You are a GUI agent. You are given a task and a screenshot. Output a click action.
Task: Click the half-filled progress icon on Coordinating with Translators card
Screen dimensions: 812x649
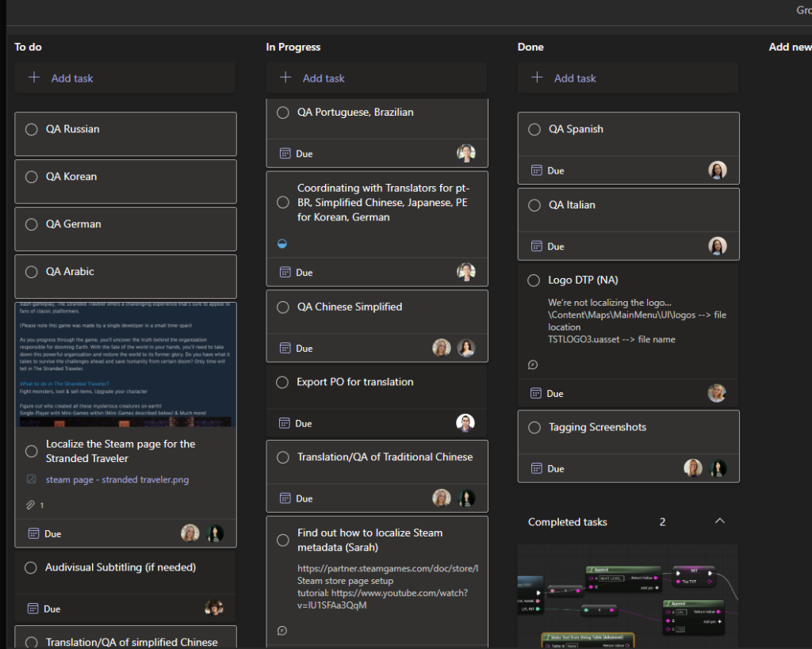click(x=282, y=244)
